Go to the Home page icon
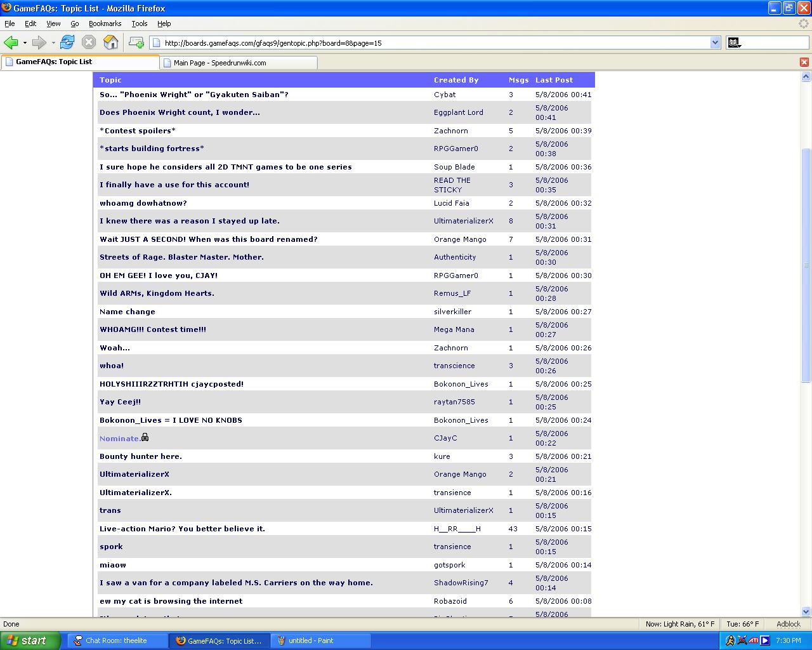Screen dimensions: 812x650 111,43
